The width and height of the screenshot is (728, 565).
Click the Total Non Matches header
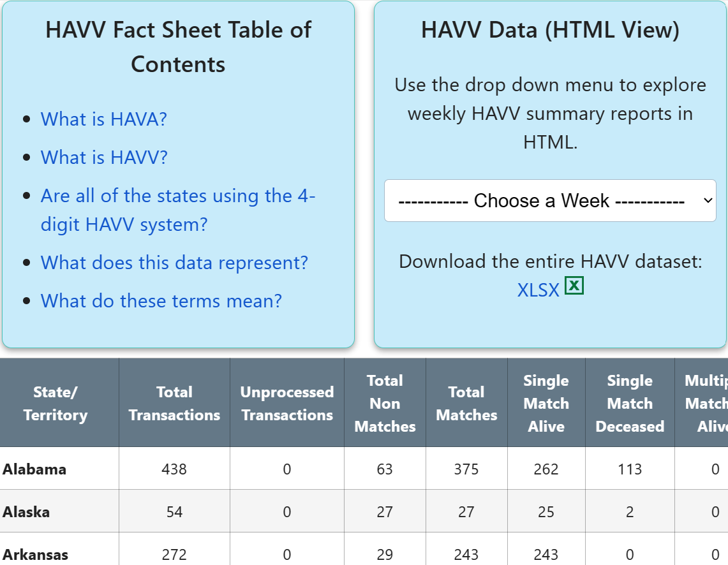[385, 403]
